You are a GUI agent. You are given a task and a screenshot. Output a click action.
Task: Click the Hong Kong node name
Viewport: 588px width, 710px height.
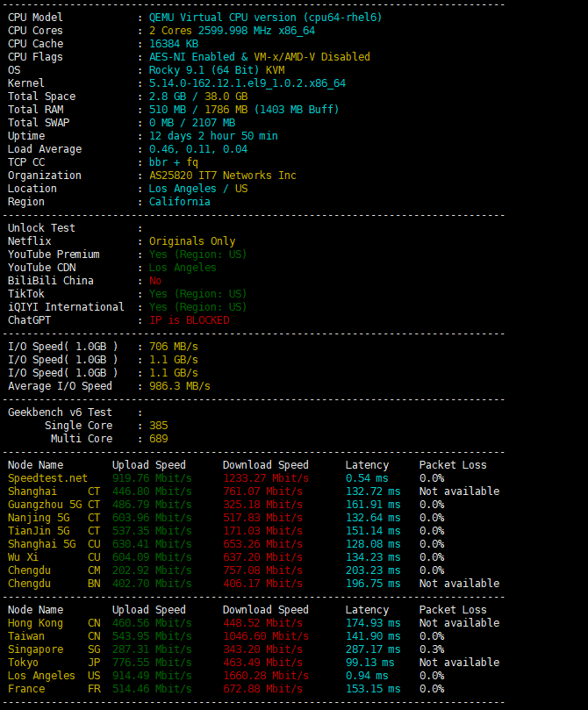pos(35,623)
